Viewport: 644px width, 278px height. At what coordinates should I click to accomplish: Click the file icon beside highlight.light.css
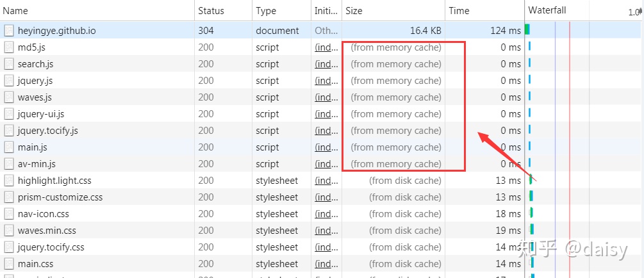coord(9,181)
